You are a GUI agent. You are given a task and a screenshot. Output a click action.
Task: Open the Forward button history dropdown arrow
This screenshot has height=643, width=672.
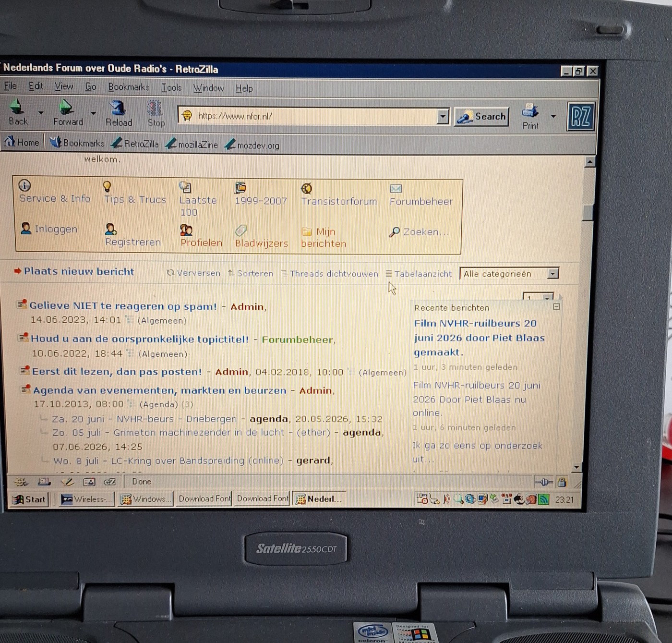coord(93,113)
